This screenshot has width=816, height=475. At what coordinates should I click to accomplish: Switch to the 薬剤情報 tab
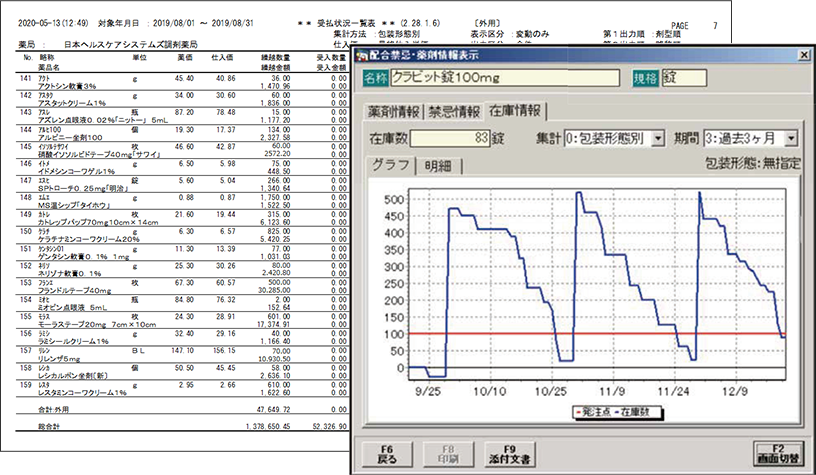(393, 112)
